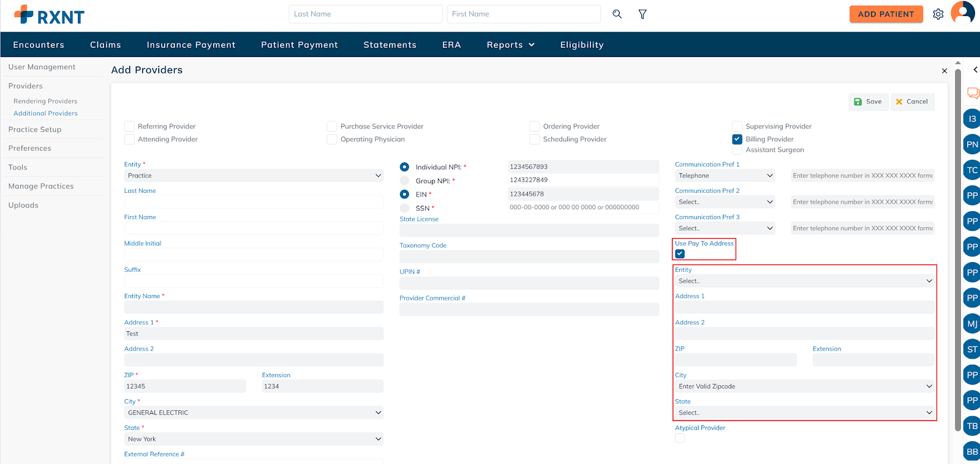
Task: Open the Reports menu
Action: coord(510,45)
